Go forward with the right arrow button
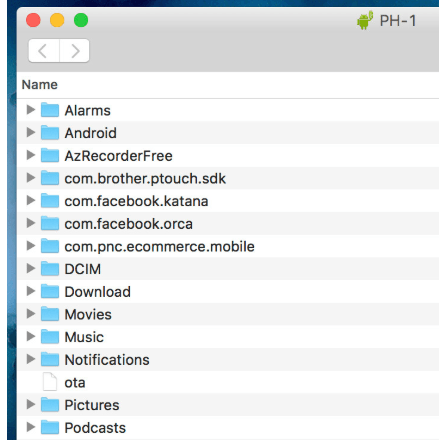The image size is (439, 440). [x=75, y=51]
